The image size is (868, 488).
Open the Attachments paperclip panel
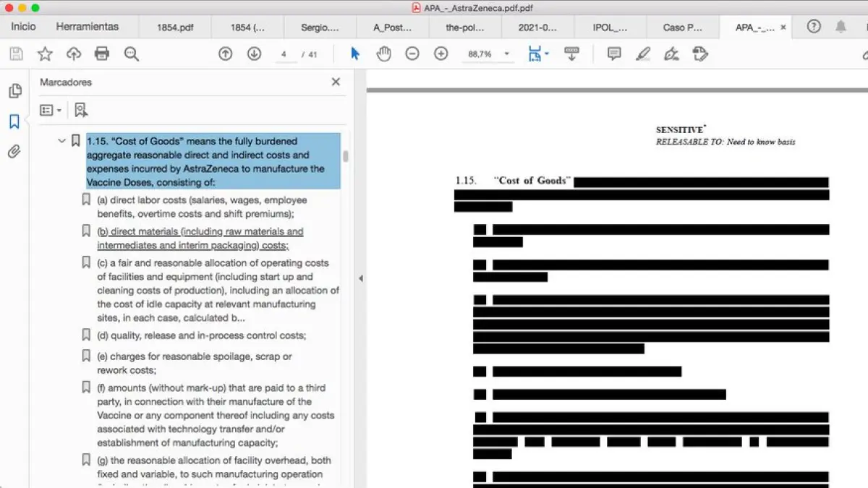[x=14, y=152]
